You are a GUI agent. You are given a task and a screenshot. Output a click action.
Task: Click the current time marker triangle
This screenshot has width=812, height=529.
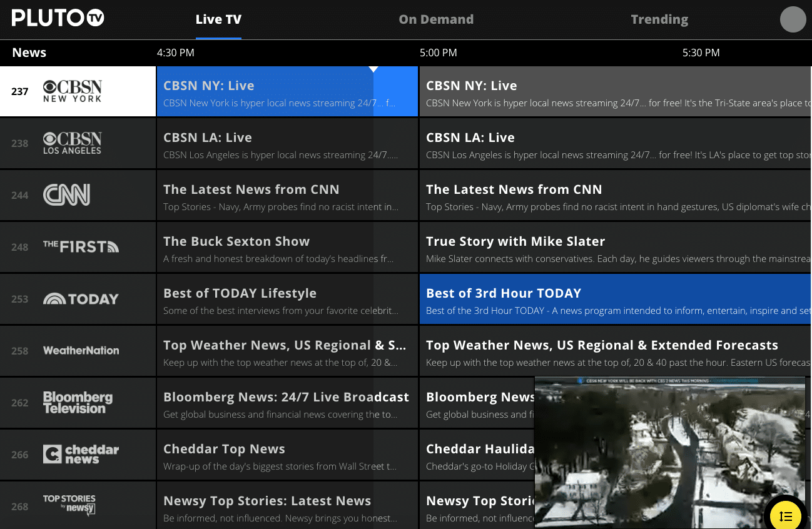tap(373, 69)
